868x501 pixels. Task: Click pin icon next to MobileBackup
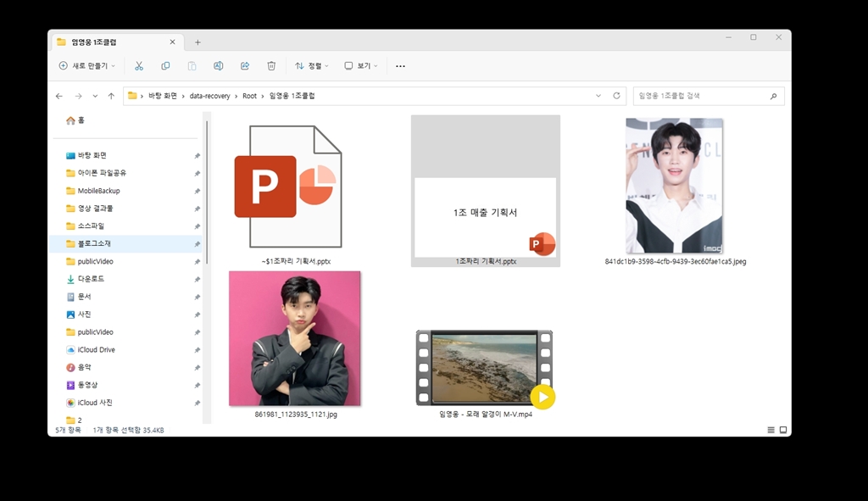197,192
